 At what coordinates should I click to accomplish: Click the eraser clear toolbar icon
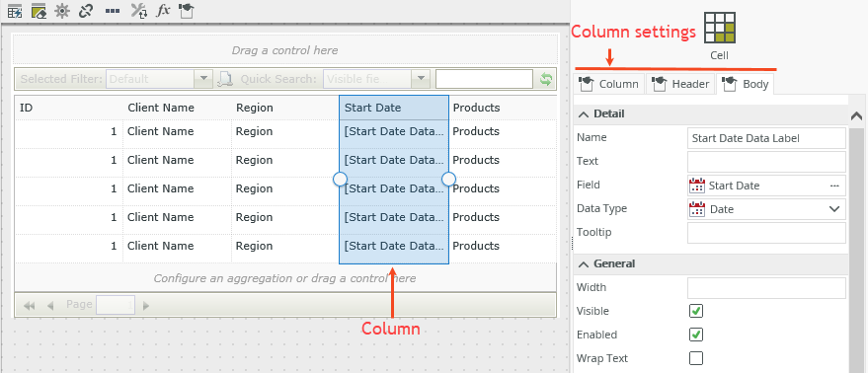tap(39, 11)
